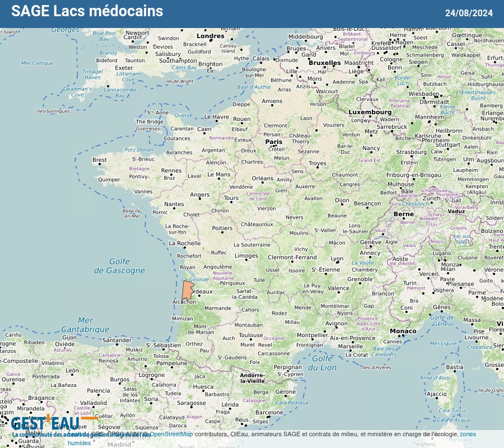This screenshot has height=448, width=504.
Task: Click the 24/08/2024 date in header
Action: point(469,13)
